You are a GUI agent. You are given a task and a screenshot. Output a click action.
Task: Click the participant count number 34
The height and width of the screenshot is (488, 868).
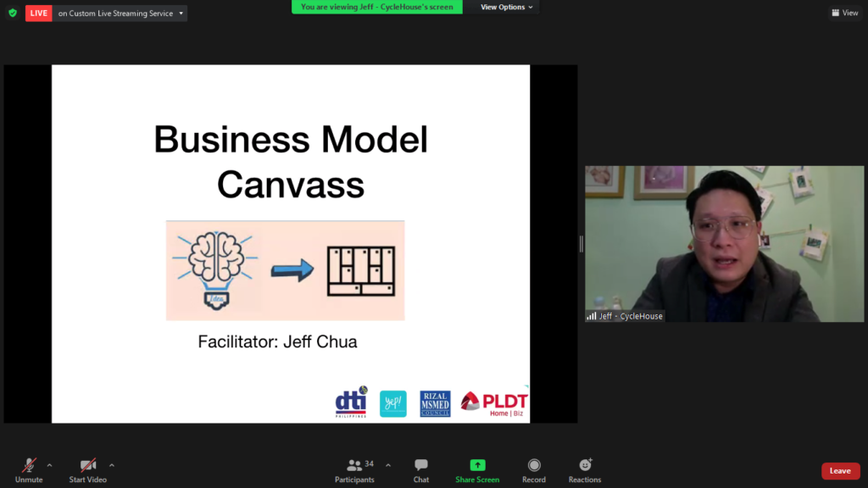coord(368,462)
